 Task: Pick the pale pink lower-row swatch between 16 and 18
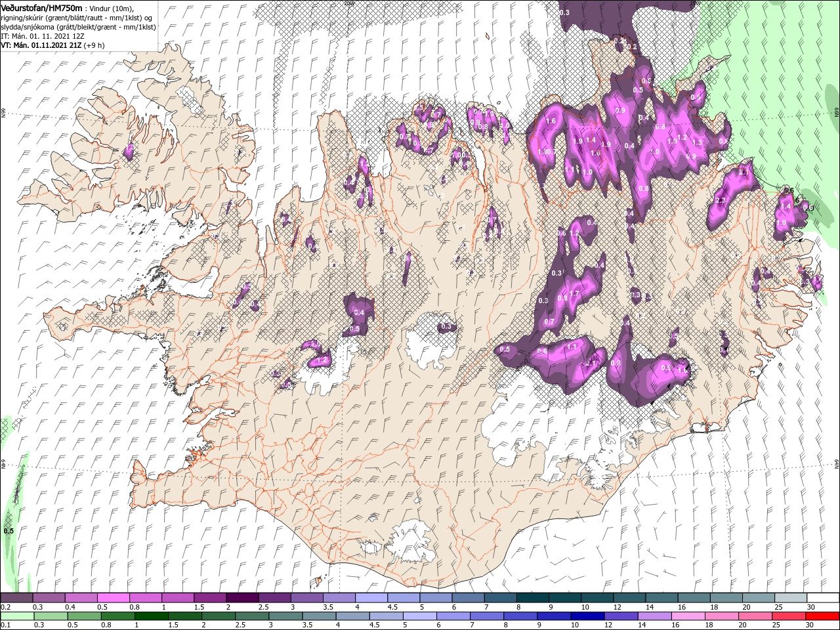click(688, 616)
